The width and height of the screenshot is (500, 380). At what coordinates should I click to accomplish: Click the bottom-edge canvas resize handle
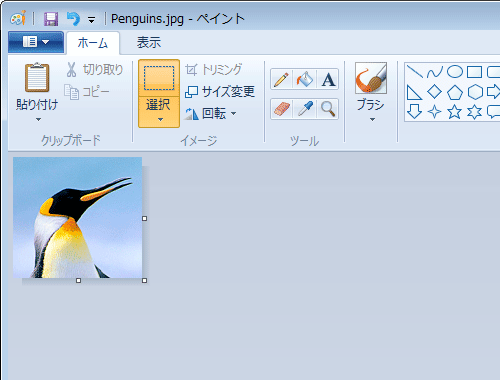[x=78, y=281]
